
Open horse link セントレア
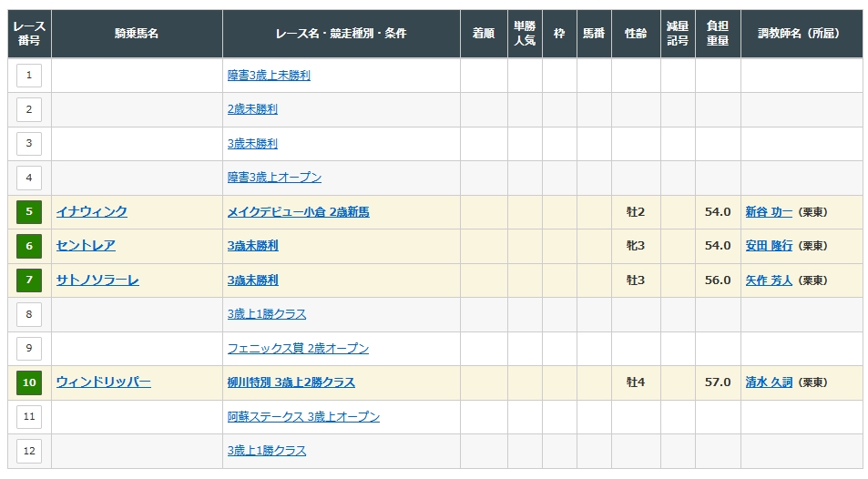(x=86, y=246)
